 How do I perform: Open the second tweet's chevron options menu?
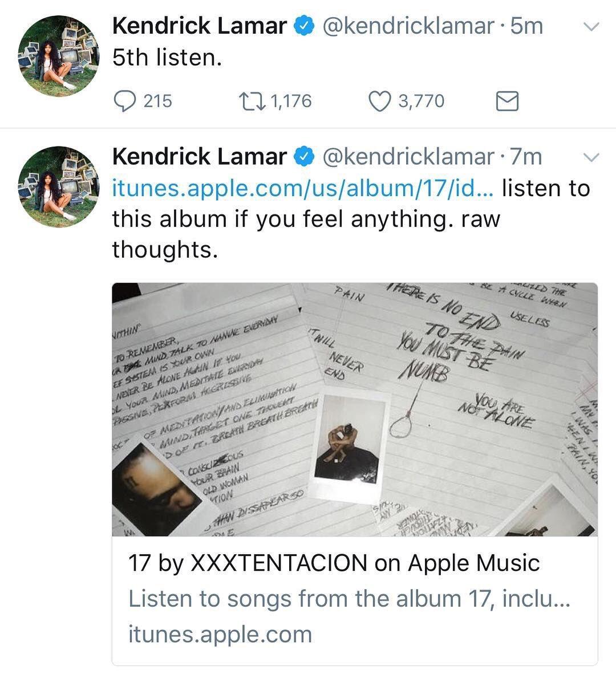click(593, 157)
